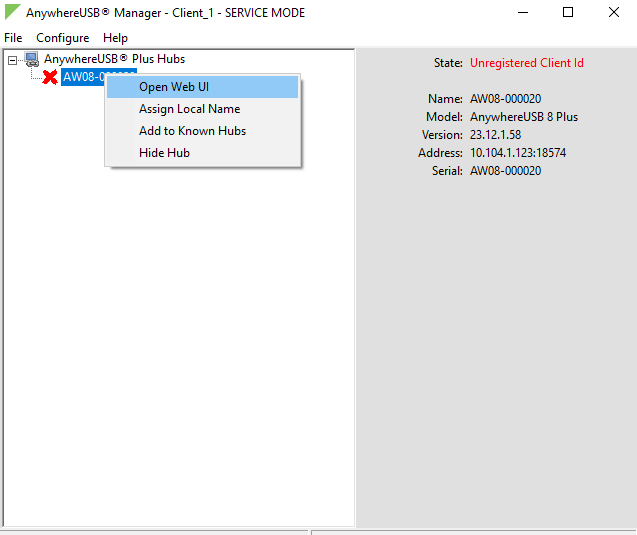This screenshot has width=637, height=535.
Task: Select the highlighted AW08 hub tree item
Action: [83, 77]
